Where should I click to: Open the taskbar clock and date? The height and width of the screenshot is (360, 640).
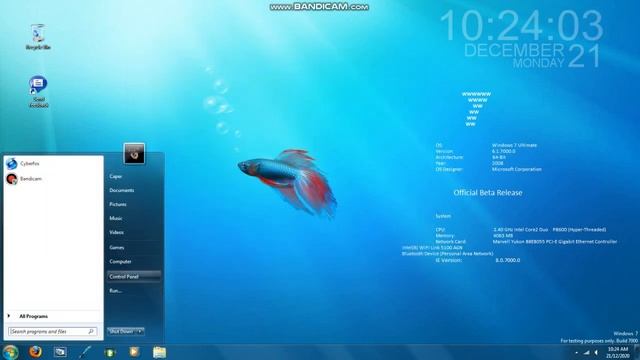618,353
